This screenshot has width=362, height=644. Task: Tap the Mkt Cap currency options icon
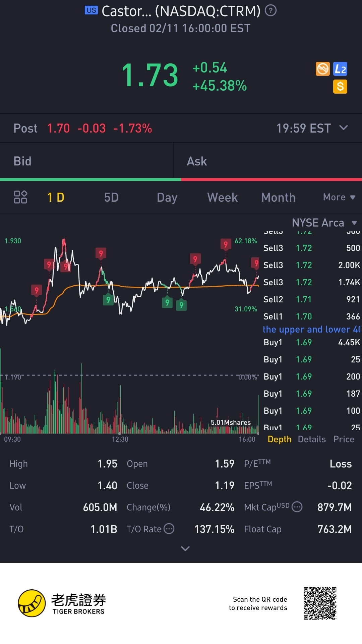point(297,507)
